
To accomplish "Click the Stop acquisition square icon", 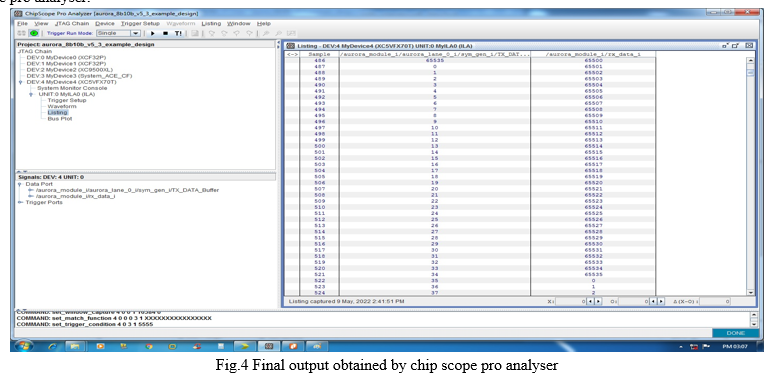I will point(166,33).
